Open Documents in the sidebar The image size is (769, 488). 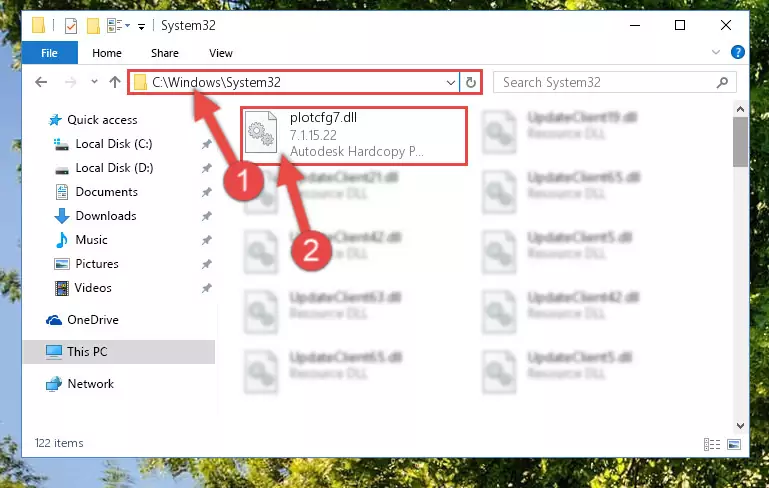point(106,192)
